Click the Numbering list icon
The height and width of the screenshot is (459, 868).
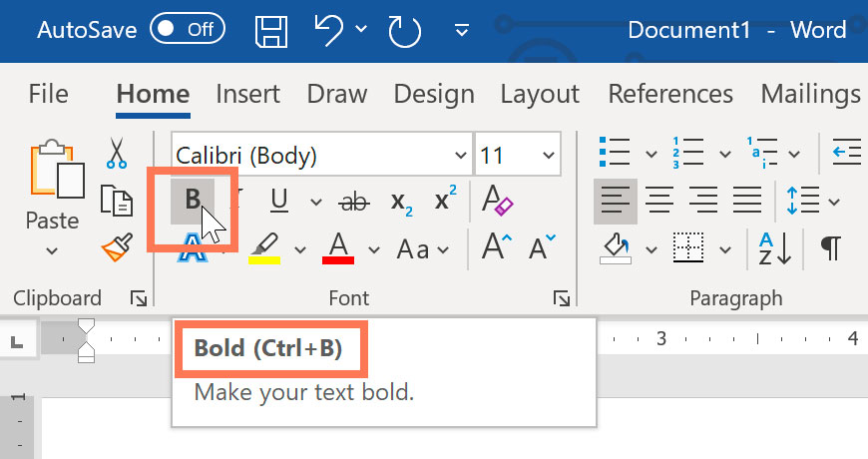pyautogui.click(x=687, y=153)
